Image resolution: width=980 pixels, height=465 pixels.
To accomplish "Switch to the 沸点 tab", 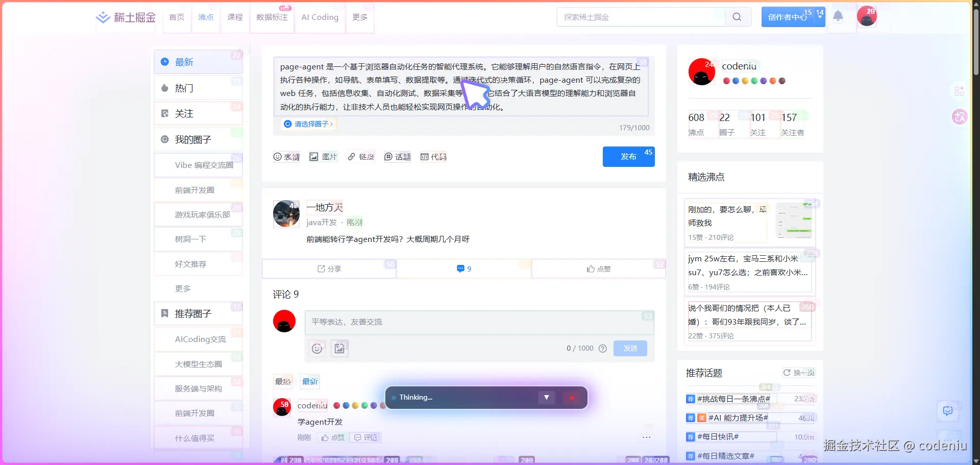I will tap(206, 17).
